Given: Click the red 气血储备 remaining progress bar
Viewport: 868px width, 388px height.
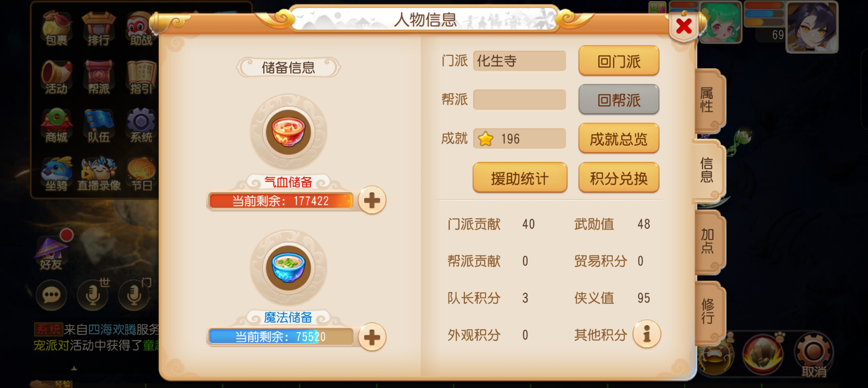Looking at the screenshot, I should (281, 201).
